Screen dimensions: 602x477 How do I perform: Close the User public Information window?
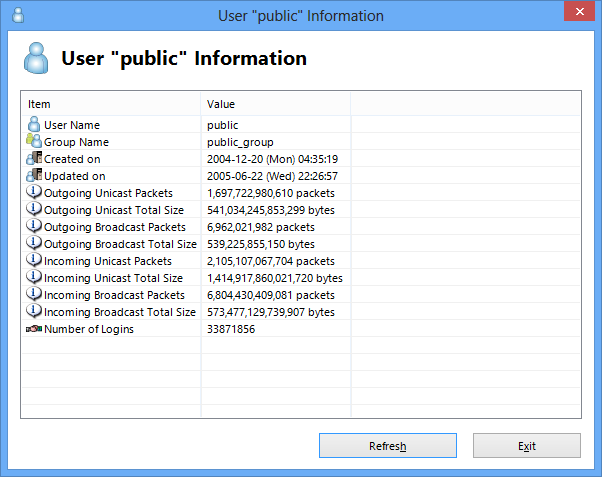[x=579, y=12]
